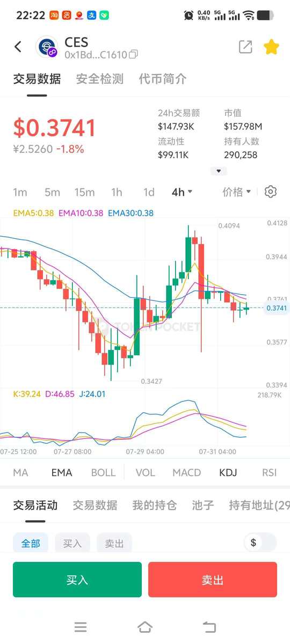Open Android recent apps menu icon
The height and width of the screenshot is (644, 290).
point(81,627)
